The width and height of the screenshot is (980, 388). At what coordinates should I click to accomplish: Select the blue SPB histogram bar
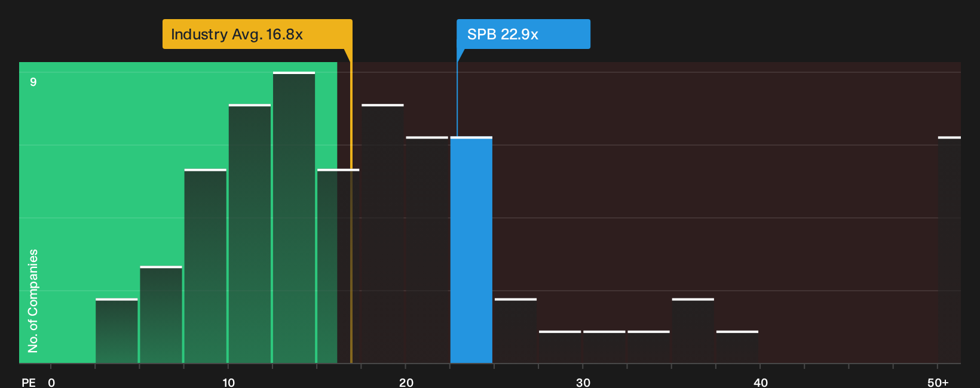[x=471, y=250]
